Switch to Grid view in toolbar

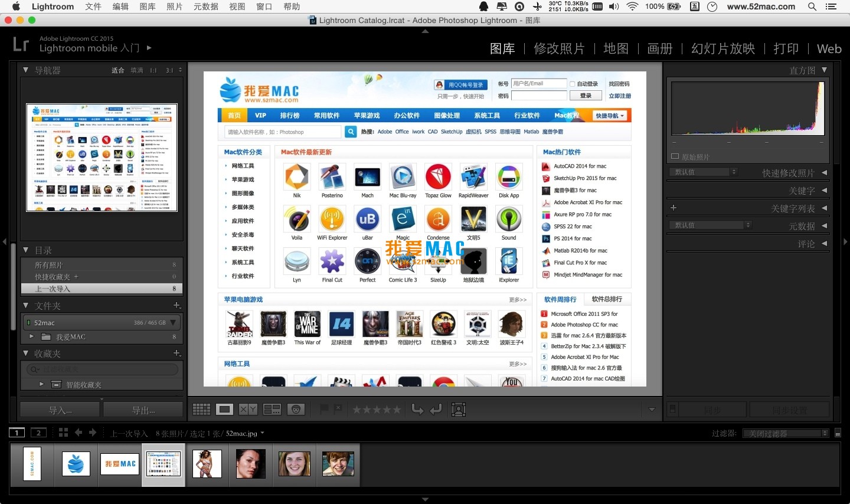pos(201,409)
